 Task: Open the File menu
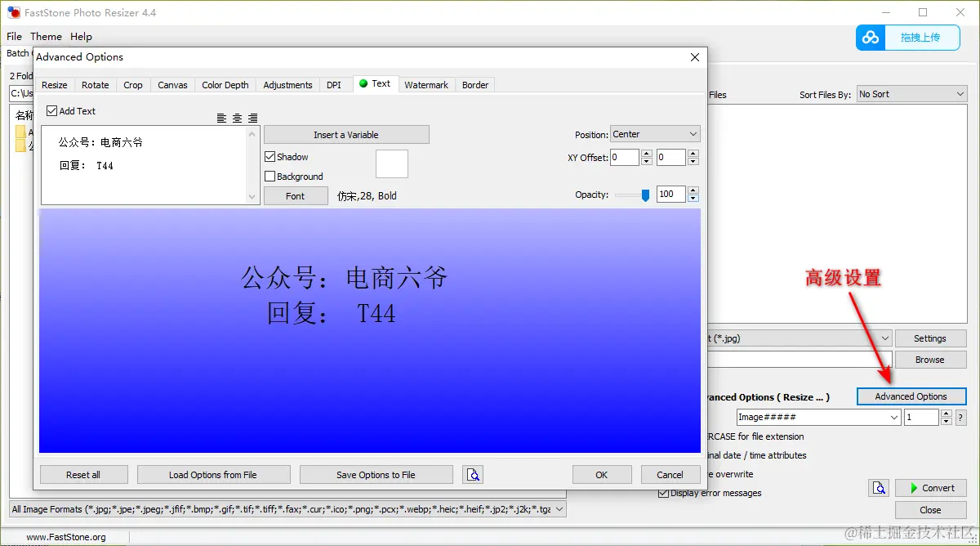click(15, 37)
